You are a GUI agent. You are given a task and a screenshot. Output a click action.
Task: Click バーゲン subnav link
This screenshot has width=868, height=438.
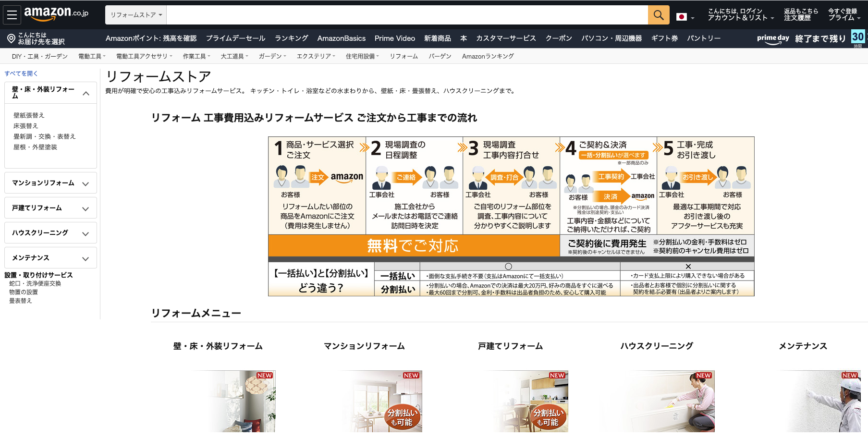(x=440, y=56)
